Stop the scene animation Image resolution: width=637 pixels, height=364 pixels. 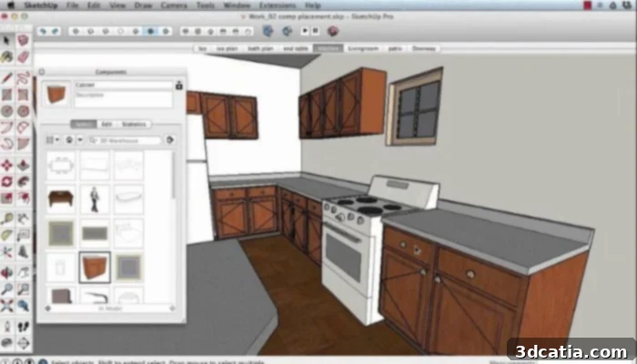(315, 31)
